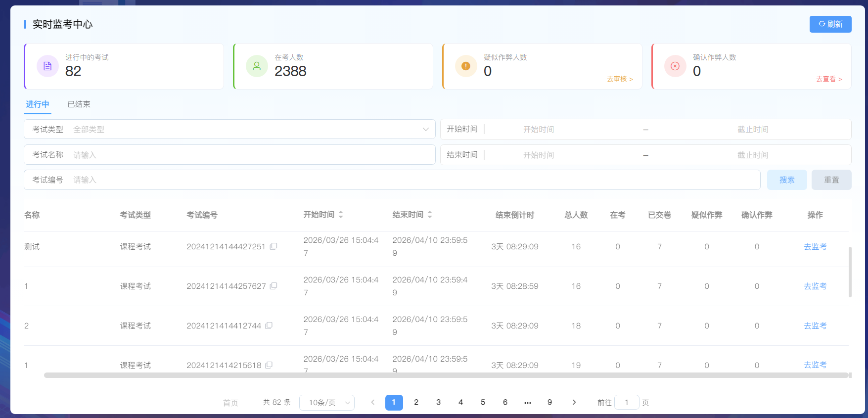Screen dimensions: 868x418
Task: Click the 实时监考中心 page title
Action: click(63, 24)
